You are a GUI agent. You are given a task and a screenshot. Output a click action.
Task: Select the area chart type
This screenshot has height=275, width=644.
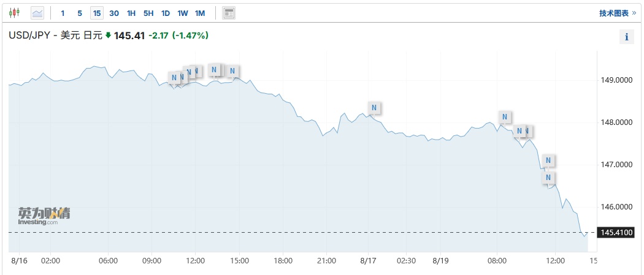click(37, 12)
